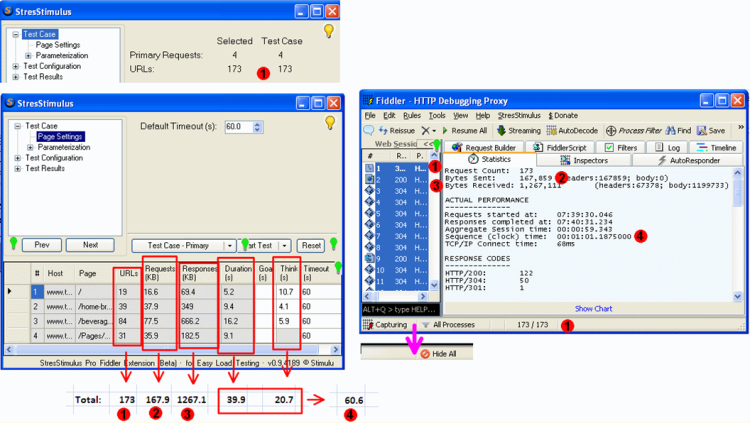The width and height of the screenshot is (750, 423).
Task: Expand Parameterization in lower StresStimulus tree
Action: pos(30,147)
